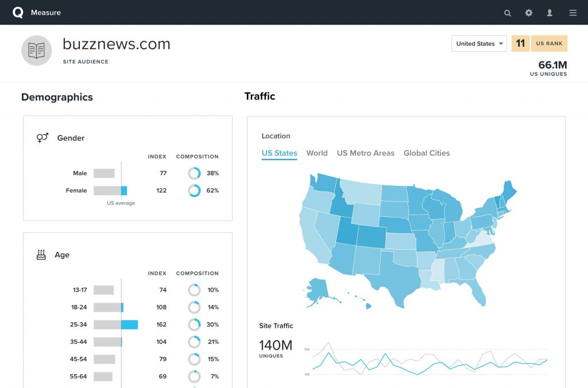Click the birthday cake Age icon
This screenshot has width=588, height=388.
pyautogui.click(x=41, y=254)
